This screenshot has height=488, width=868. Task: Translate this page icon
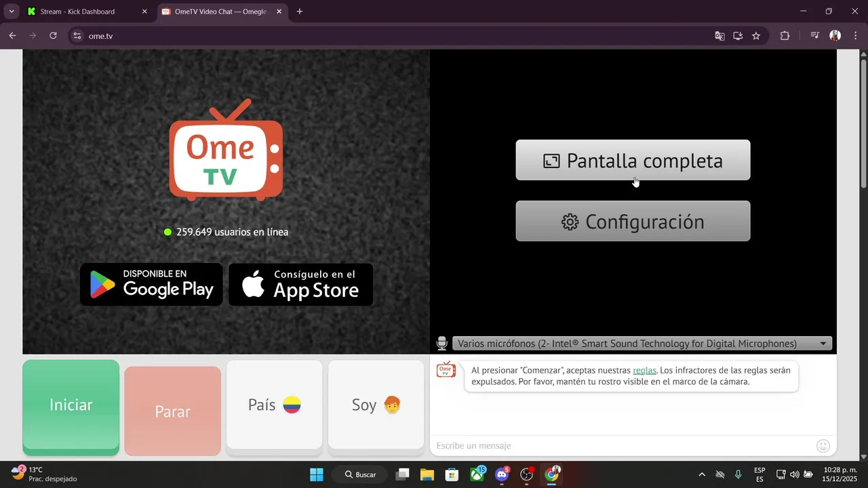click(x=719, y=36)
